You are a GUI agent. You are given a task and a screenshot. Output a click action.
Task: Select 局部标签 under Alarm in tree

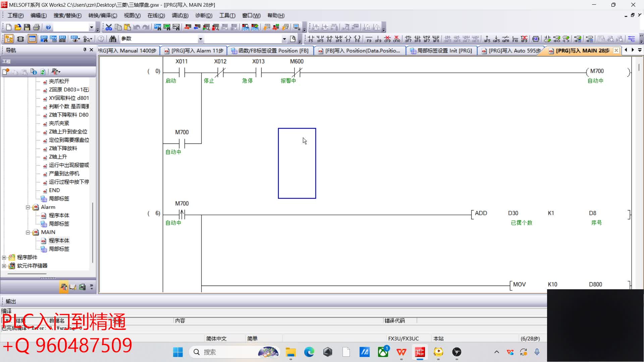point(59,224)
